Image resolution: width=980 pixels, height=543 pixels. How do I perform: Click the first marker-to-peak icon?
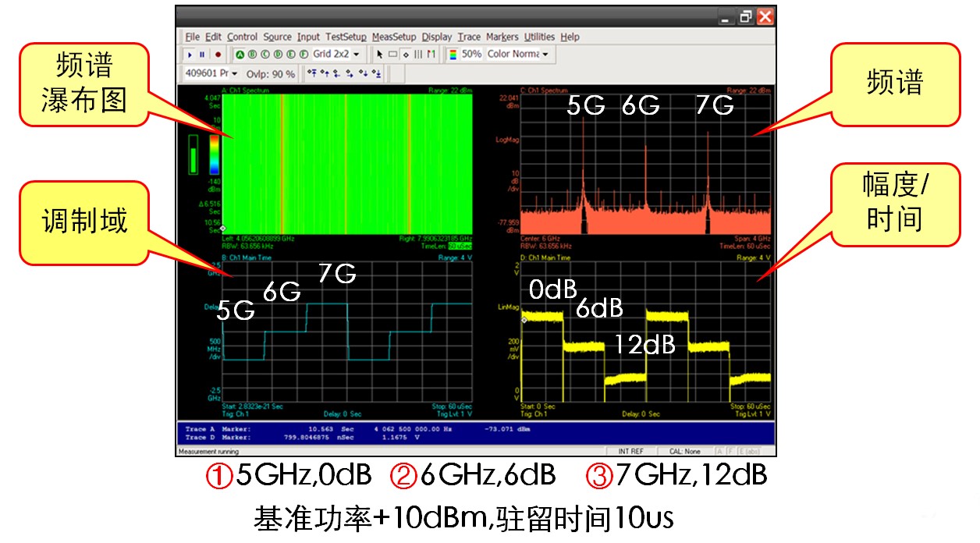(x=312, y=74)
